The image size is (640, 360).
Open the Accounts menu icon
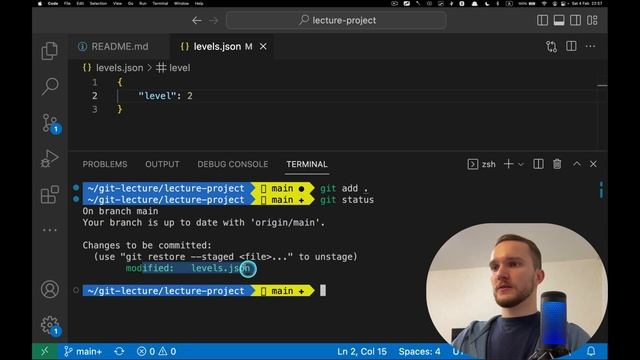pyautogui.click(x=50, y=289)
